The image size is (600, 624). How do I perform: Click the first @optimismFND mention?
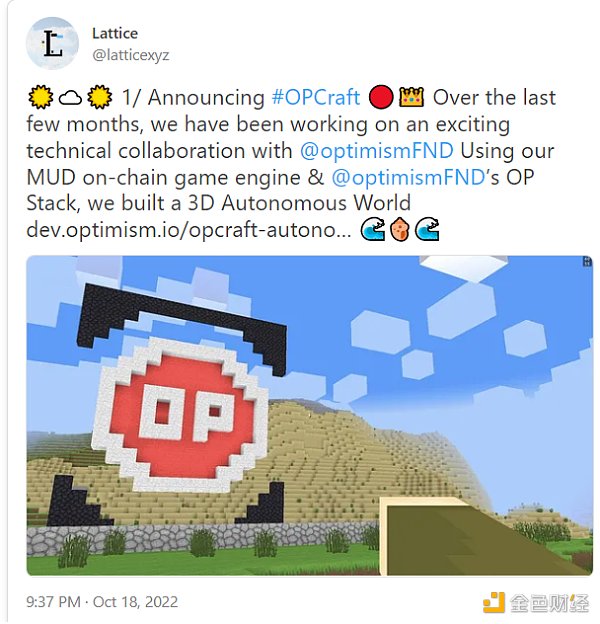coord(376,151)
